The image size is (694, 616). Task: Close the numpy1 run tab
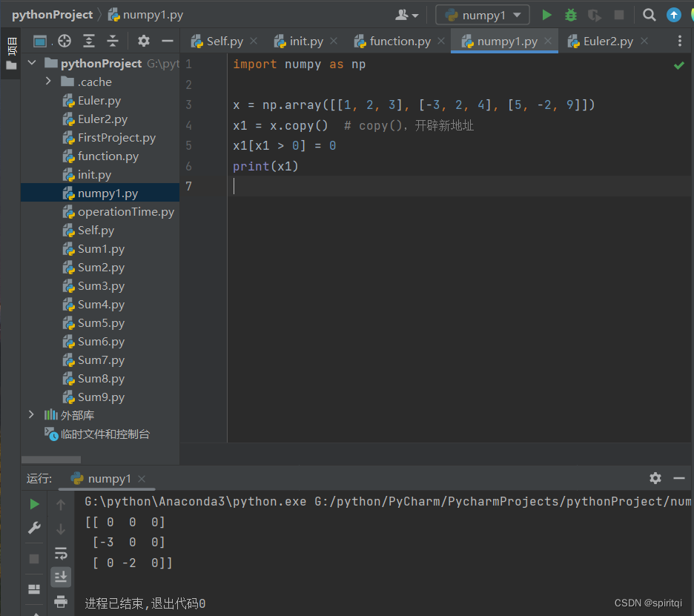coord(141,479)
